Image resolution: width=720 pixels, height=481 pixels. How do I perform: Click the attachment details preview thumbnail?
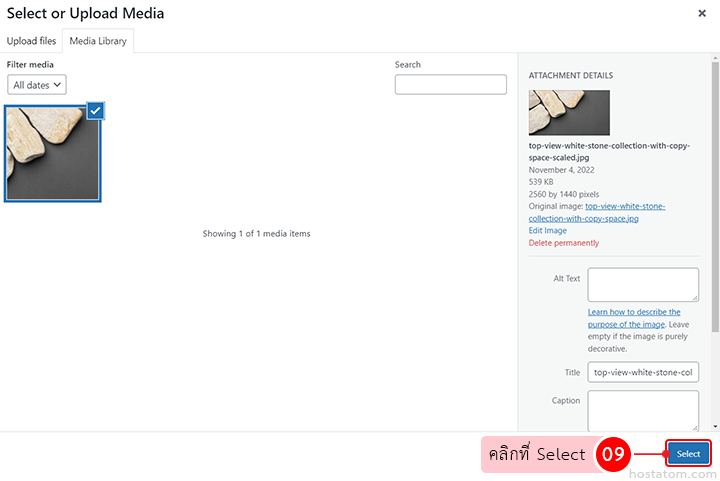568,113
